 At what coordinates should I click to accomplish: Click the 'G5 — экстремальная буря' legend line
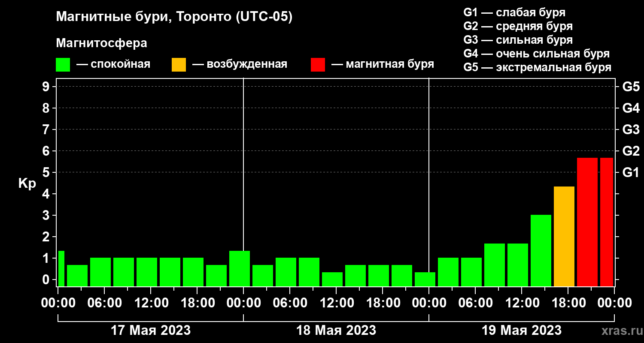(537, 68)
